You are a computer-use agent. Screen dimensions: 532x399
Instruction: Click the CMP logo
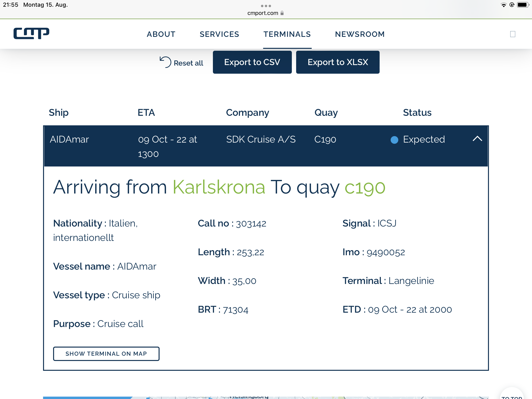pos(31,33)
